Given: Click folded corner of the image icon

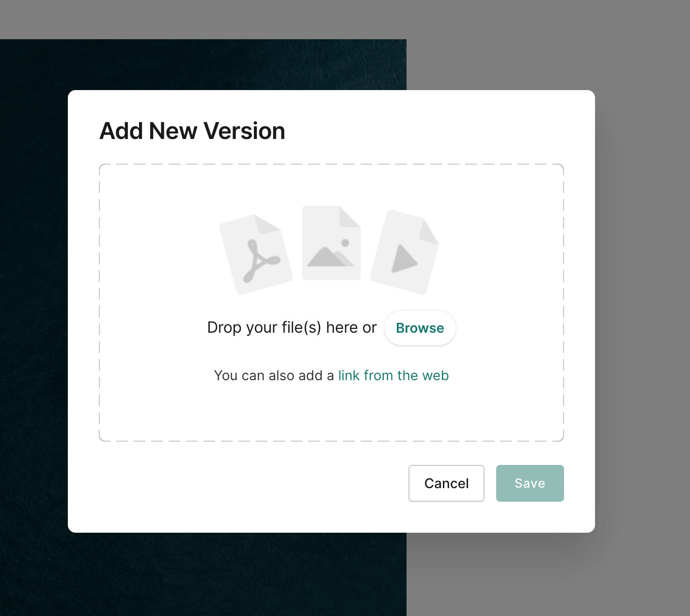Looking at the screenshot, I should [350, 216].
